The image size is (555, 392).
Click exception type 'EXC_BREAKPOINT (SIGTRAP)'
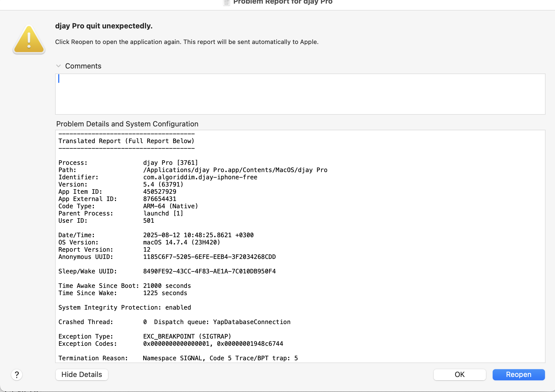coord(187,336)
